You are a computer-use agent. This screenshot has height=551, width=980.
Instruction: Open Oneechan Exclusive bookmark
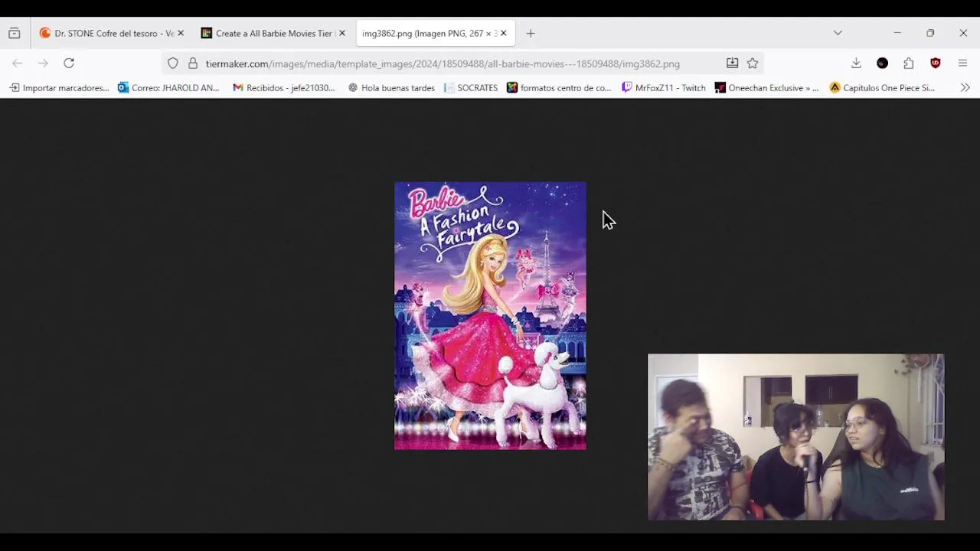coord(766,88)
